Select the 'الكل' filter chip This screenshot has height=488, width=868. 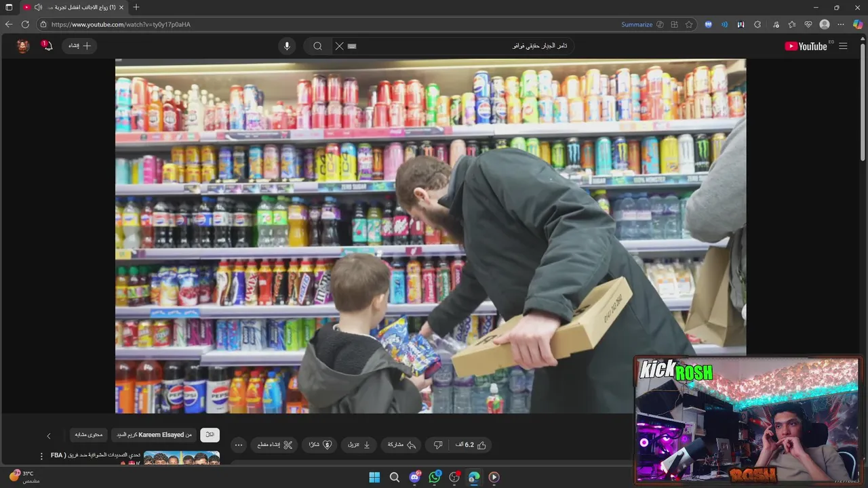tap(210, 434)
